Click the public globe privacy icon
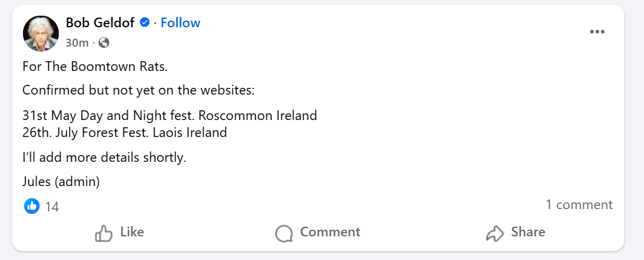Image resolution: width=644 pixels, height=260 pixels. click(103, 42)
